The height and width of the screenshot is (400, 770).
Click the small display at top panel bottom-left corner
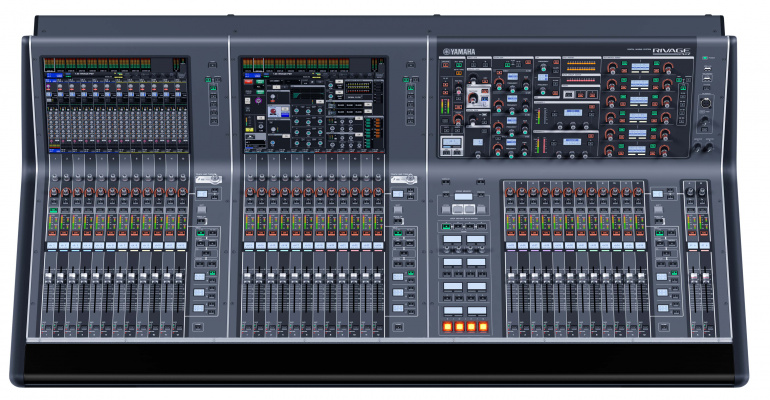point(451,142)
